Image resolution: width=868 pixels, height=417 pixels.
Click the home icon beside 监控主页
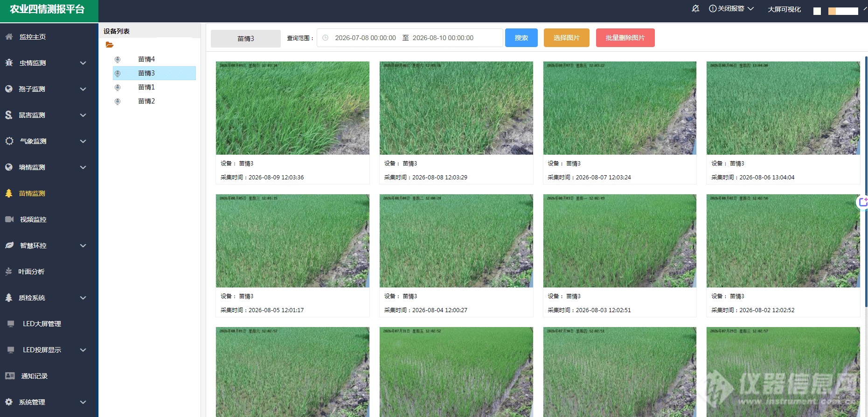tap(9, 37)
